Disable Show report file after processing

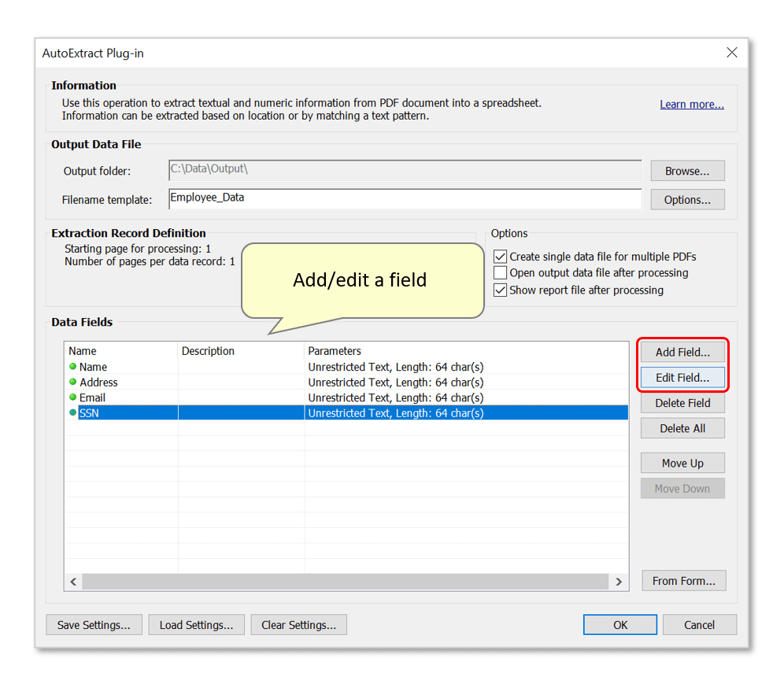coord(501,290)
